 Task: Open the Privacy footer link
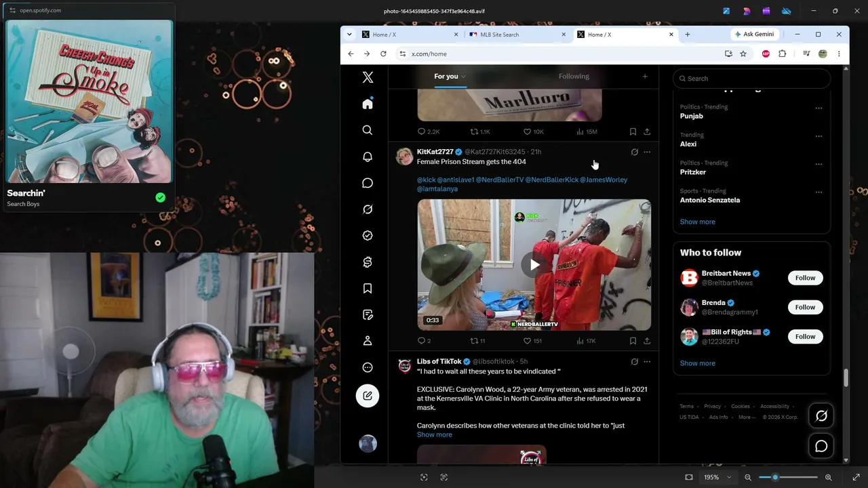(712, 407)
